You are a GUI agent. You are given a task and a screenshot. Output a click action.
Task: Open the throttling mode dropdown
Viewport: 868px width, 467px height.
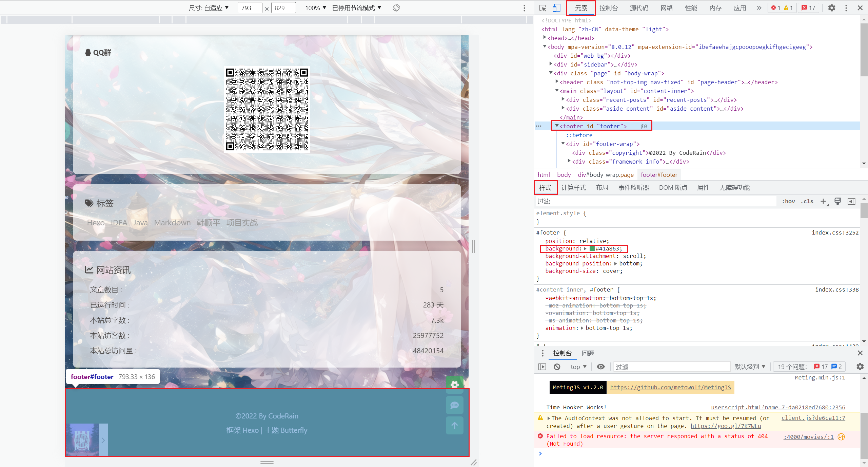click(357, 8)
